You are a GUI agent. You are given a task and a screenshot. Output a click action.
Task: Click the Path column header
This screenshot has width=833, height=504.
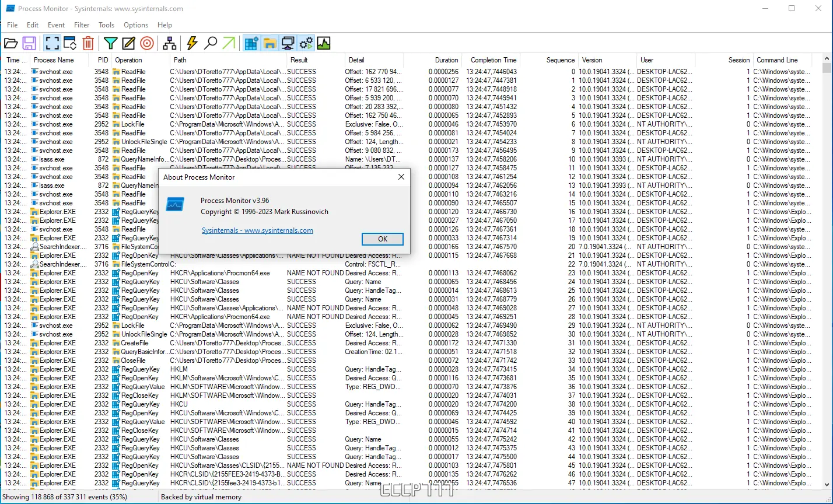(x=228, y=60)
